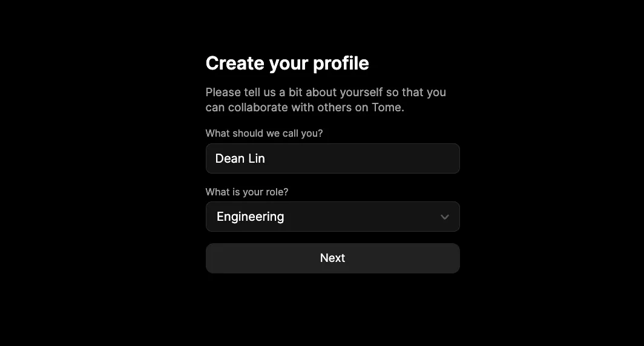Click the word 'Lin' in the name field
644x346 pixels.
[257, 158]
